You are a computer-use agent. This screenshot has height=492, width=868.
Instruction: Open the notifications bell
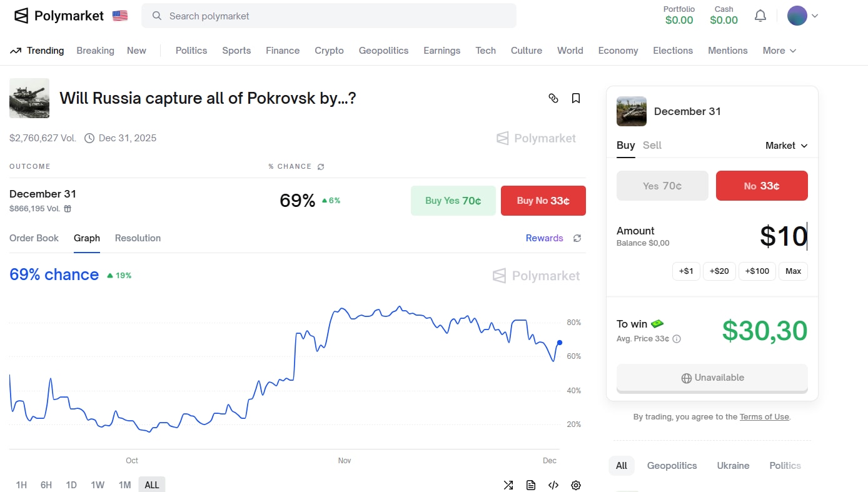click(760, 16)
